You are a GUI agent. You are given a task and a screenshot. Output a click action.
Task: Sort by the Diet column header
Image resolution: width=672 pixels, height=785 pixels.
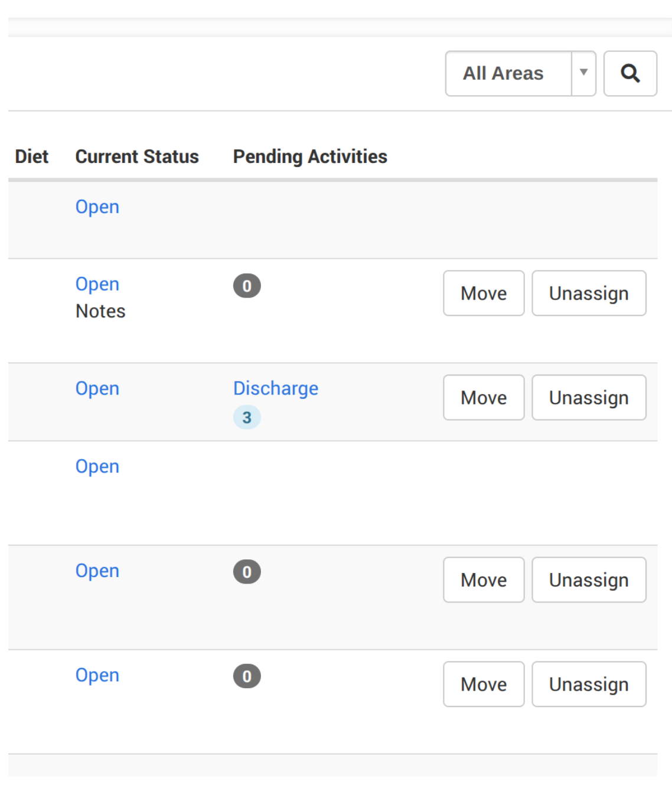32,157
